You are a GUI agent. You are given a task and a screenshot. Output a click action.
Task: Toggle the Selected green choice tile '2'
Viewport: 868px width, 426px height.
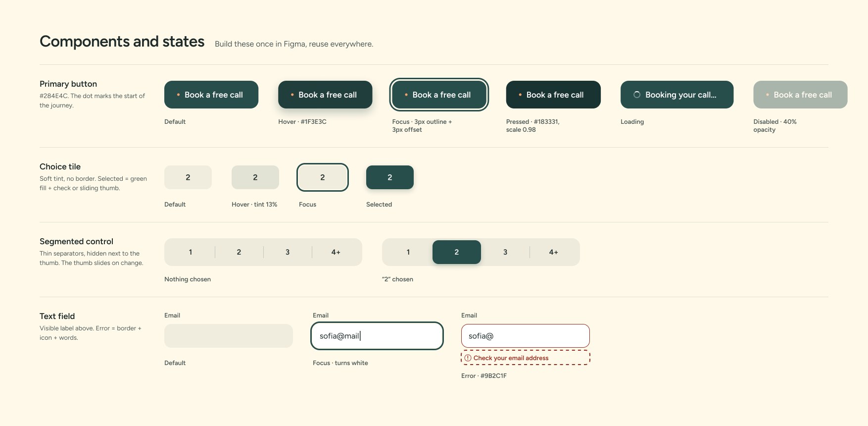tap(390, 177)
